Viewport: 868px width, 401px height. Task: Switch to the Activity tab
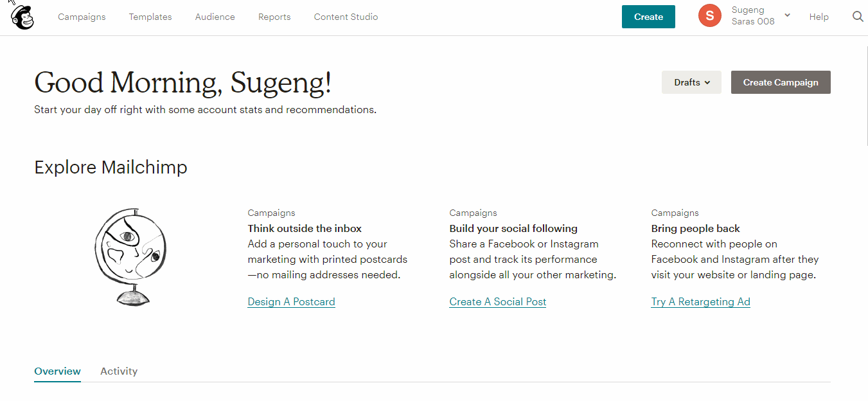pyautogui.click(x=119, y=371)
